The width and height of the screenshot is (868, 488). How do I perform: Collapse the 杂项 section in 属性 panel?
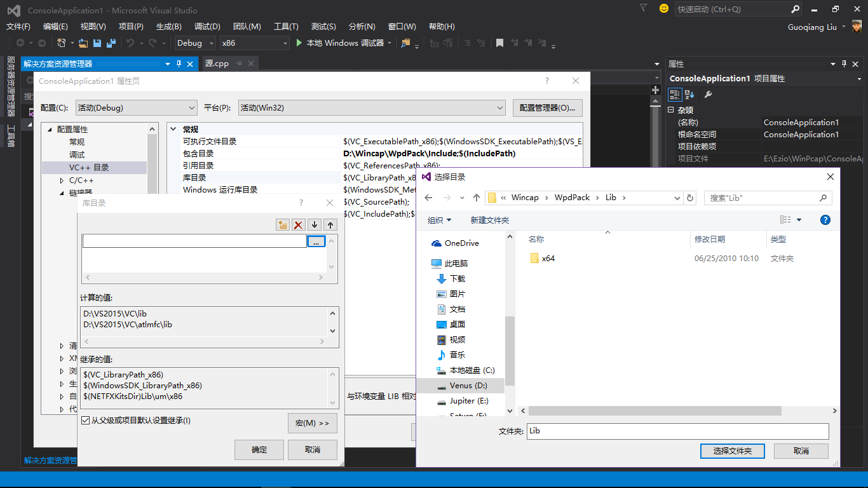point(672,110)
